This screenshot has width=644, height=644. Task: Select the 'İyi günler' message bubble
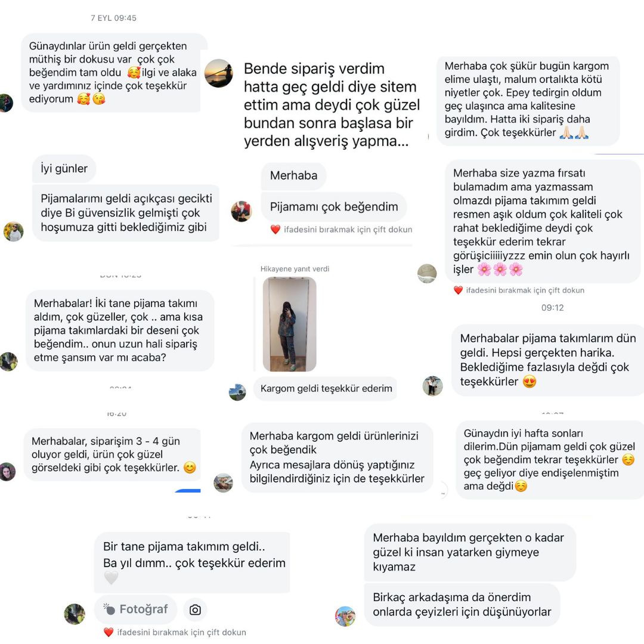[64, 168]
